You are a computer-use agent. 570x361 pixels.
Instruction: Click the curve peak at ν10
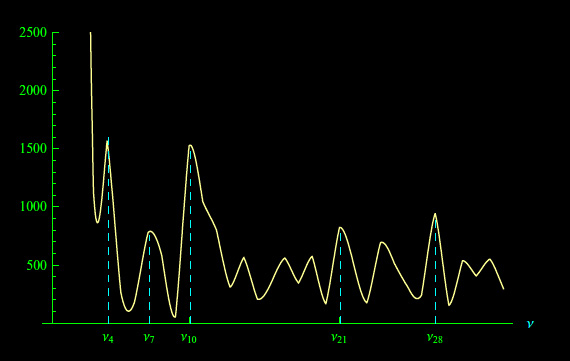pyautogui.click(x=190, y=145)
